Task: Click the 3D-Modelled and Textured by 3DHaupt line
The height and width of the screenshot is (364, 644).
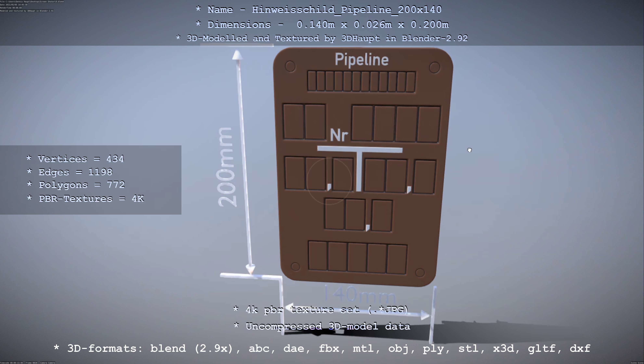Action: (322, 38)
